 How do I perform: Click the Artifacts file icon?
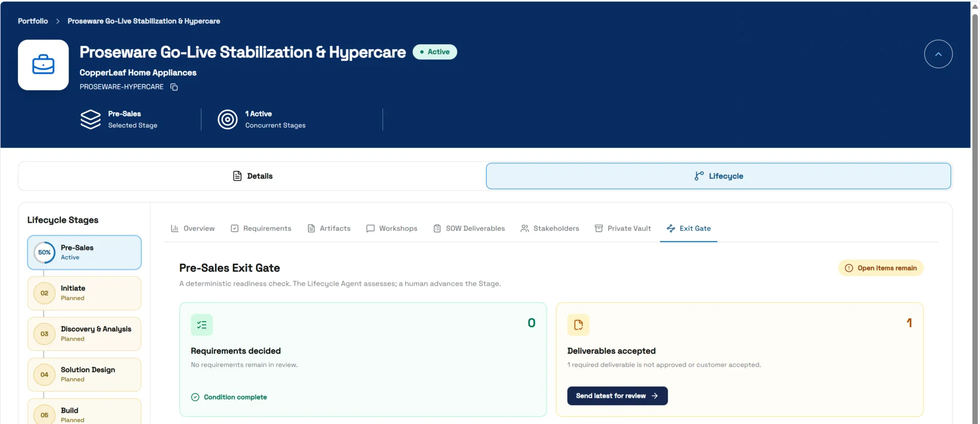point(311,229)
